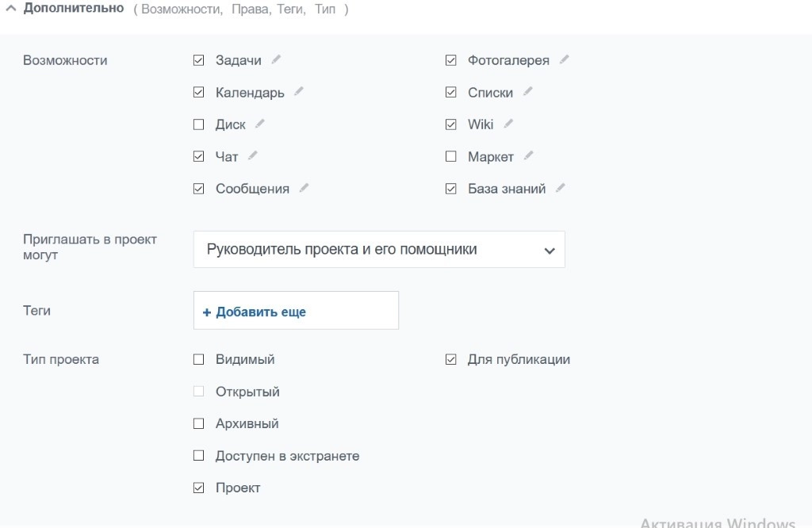Open the Приглашать в проект могут dropdown
This screenshot has width=812, height=528.
(378, 249)
